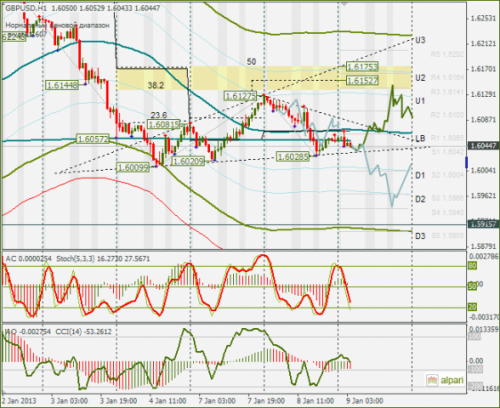The width and height of the screenshot is (500, 408).
Task: Click the 9 Jan 03:00 time label
Action: pyautogui.click(x=364, y=401)
